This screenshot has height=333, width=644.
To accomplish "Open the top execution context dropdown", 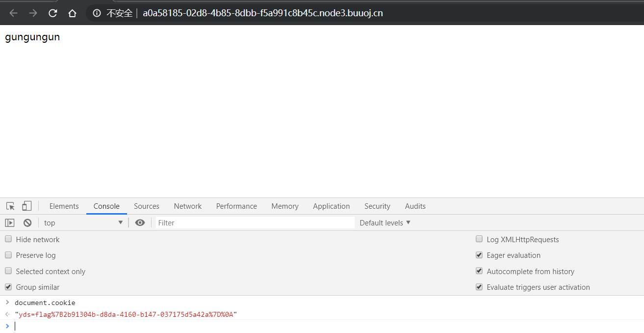I will [83, 222].
